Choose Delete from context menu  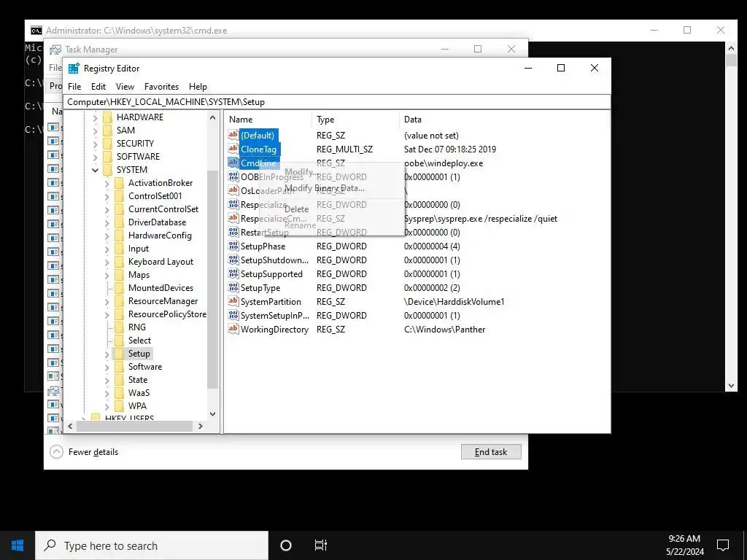(x=296, y=209)
